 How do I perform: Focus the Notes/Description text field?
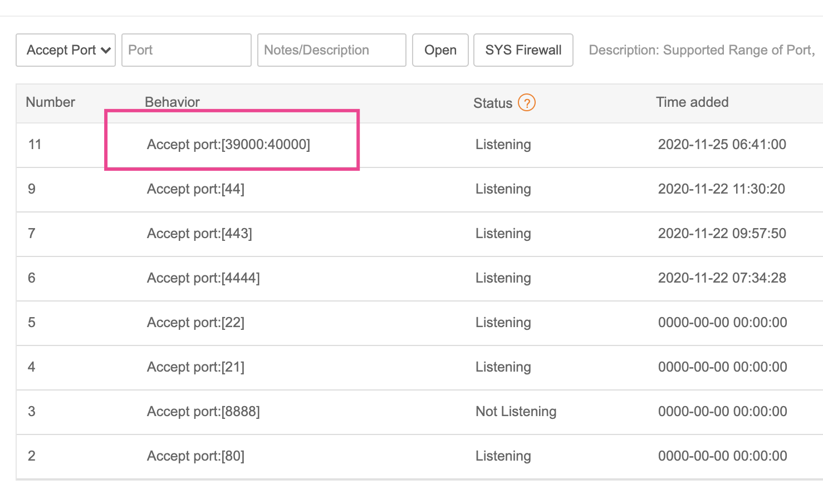click(x=331, y=50)
